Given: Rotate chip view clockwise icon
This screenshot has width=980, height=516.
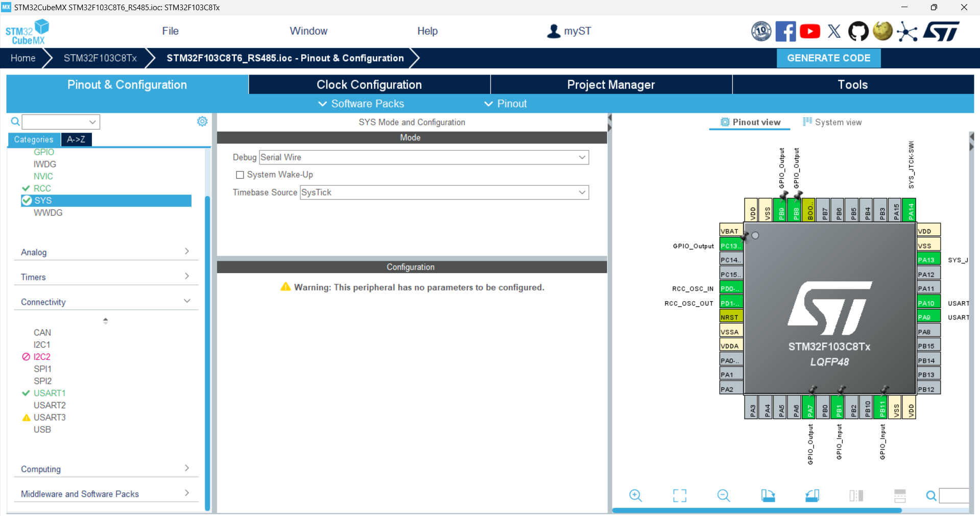Looking at the screenshot, I should pos(768,495).
